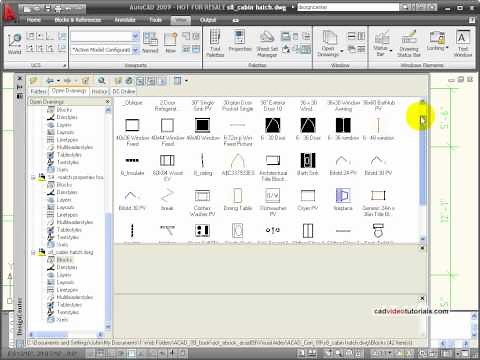Screen dimensions: 480x360
Task: Click Load icon in DesignCenter toolbar
Action: click(34, 81)
